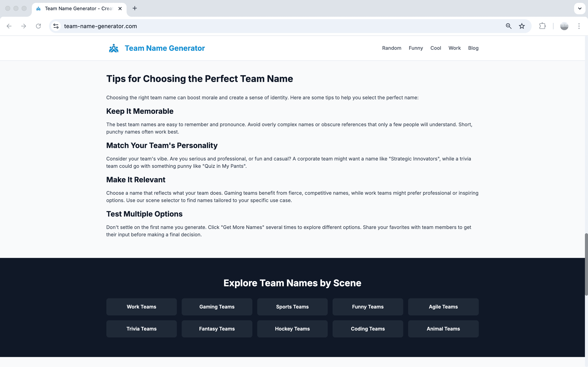Open the tab search chevron
Viewport: 588px width, 367px height.
coord(580,9)
